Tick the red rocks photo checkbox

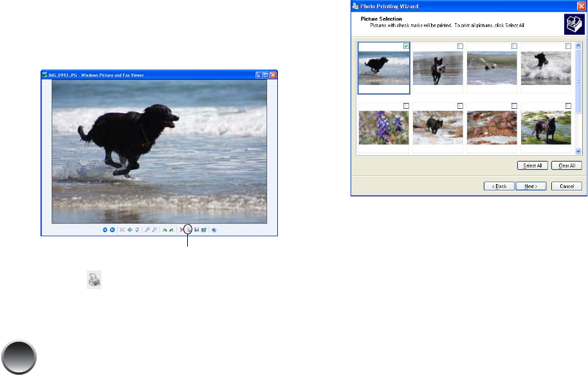coord(514,106)
